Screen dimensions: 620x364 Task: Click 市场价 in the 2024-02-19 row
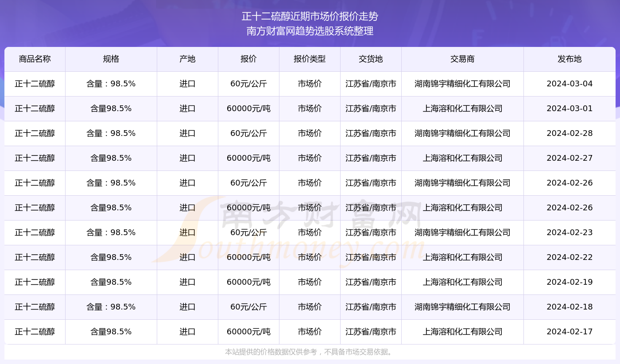pos(310,282)
